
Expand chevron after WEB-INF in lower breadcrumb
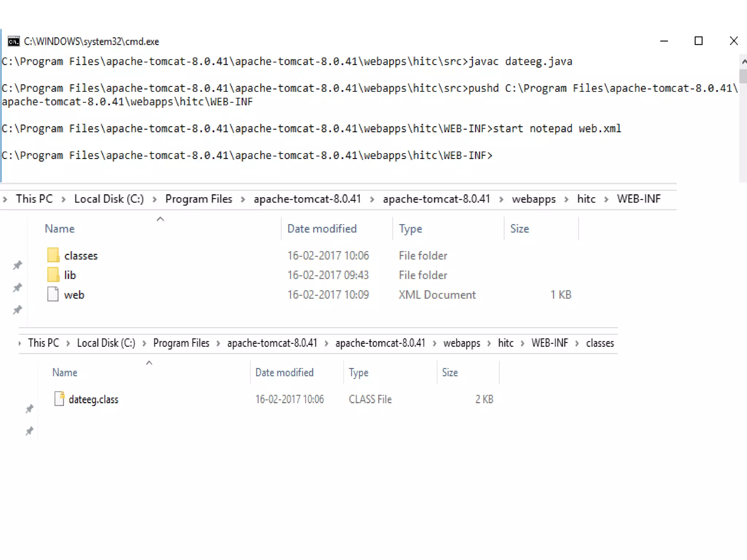tap(577, 343)
